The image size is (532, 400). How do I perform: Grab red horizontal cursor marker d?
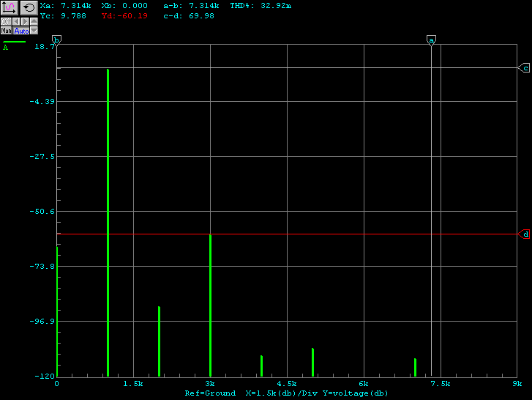525,234
